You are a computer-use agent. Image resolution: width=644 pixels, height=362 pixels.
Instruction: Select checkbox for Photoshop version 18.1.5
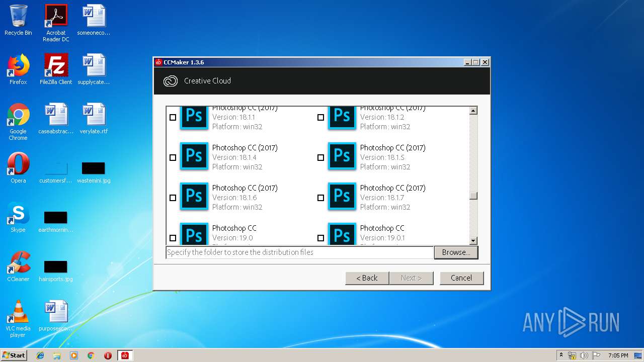321,157
